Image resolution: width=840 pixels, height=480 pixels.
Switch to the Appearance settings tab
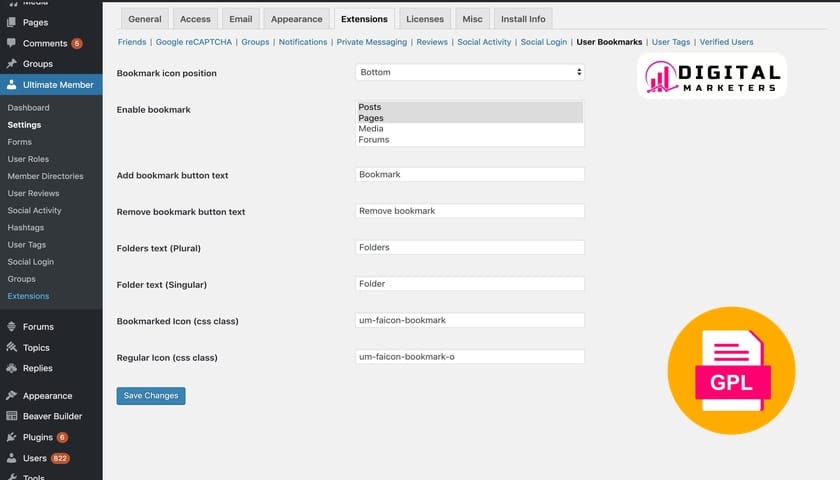point(296,19)
